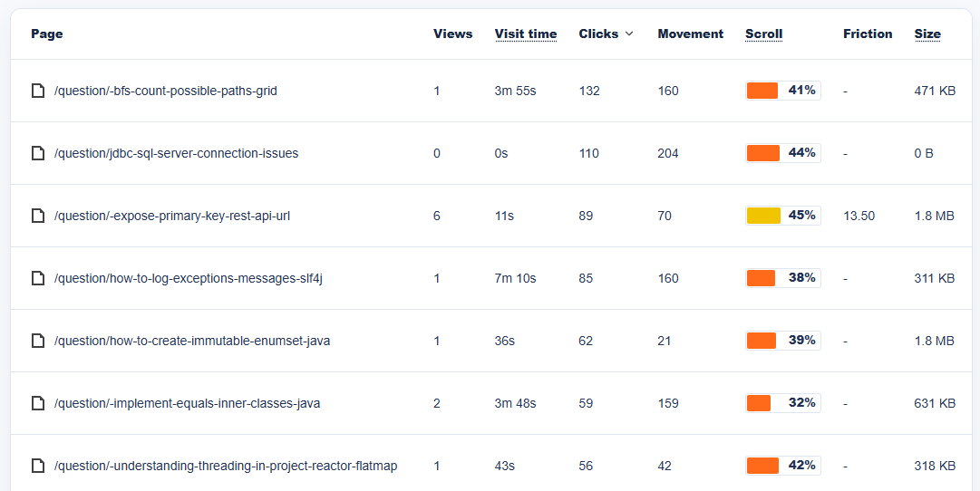Viewport: 980px width, 491px height.
Task: Click page icon beside understanding-threading-in-project-reactor-flatmap
Action: (x=38, y=466)
